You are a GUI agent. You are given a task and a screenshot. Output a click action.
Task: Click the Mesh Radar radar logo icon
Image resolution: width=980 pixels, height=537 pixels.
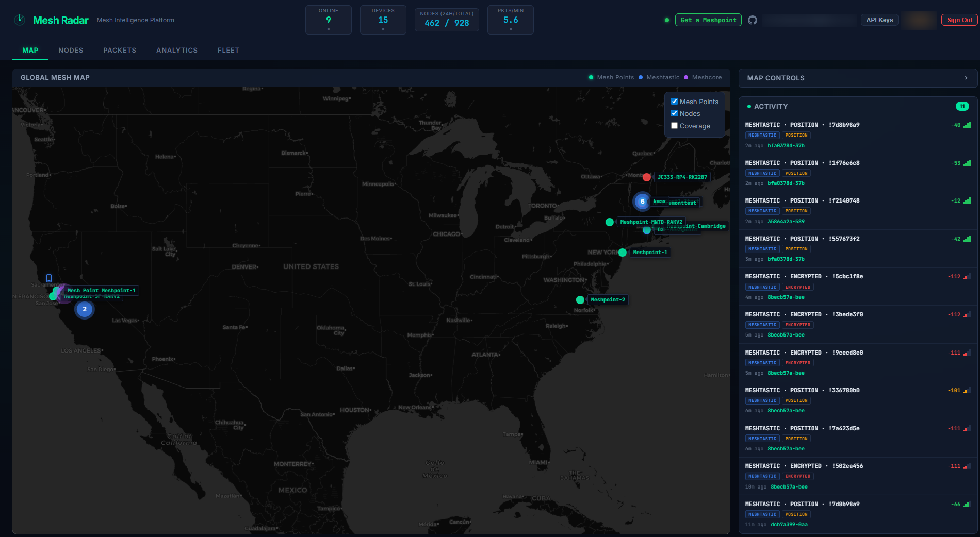[20, 20]
